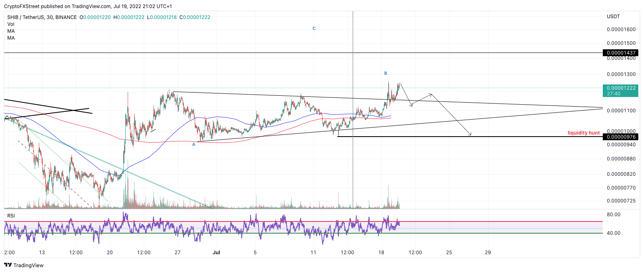Click the 0.00001300 price axis label
This screenshot has height=272, width=644.
click(621, 74)
